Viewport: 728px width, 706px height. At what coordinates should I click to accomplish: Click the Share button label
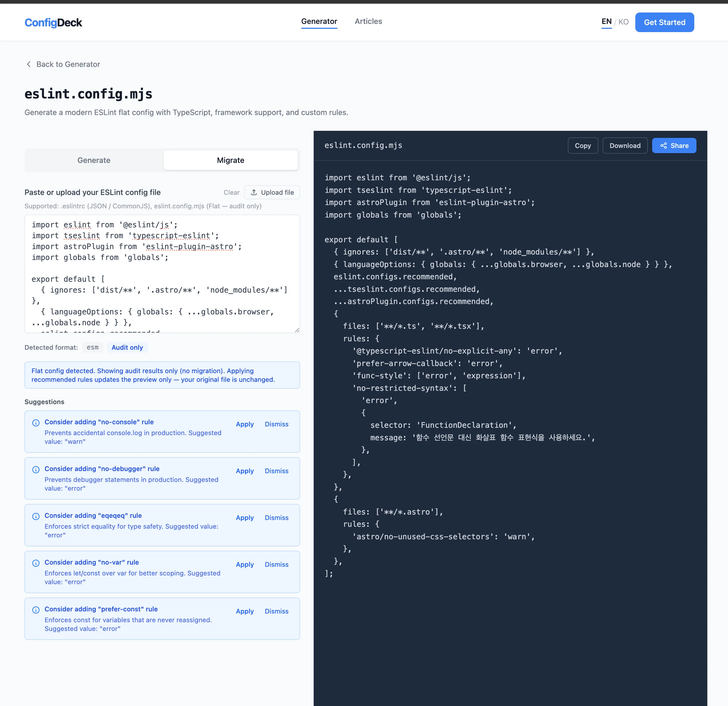(x=679, y=146)
